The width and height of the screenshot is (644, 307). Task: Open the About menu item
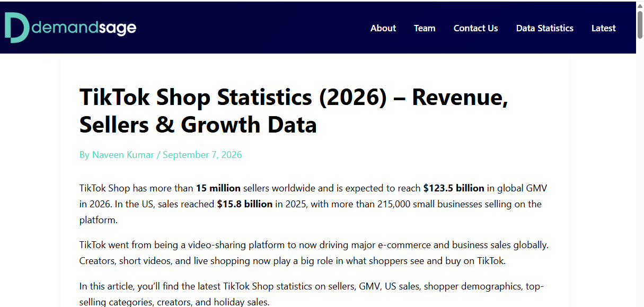(x=383, y=28)
